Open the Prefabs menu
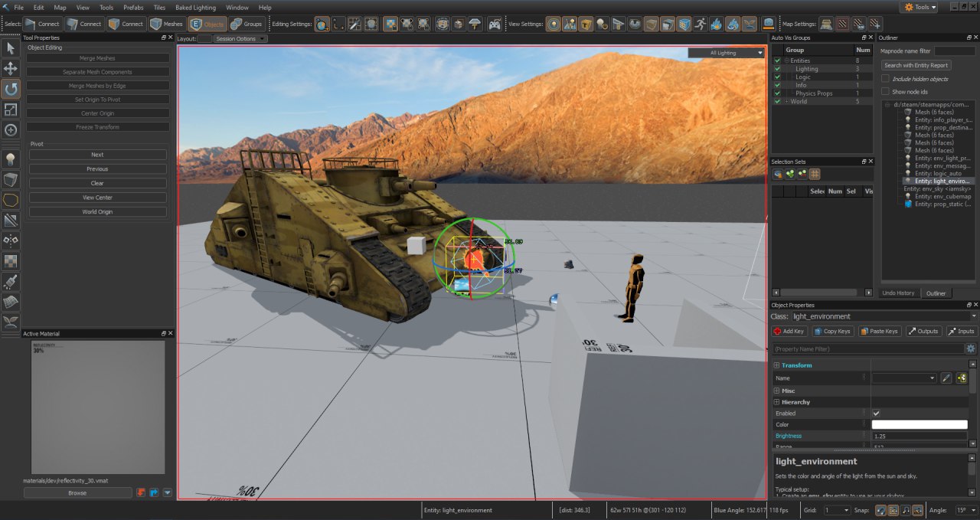Viewport: 980px width, 520px height. (133, 7)
